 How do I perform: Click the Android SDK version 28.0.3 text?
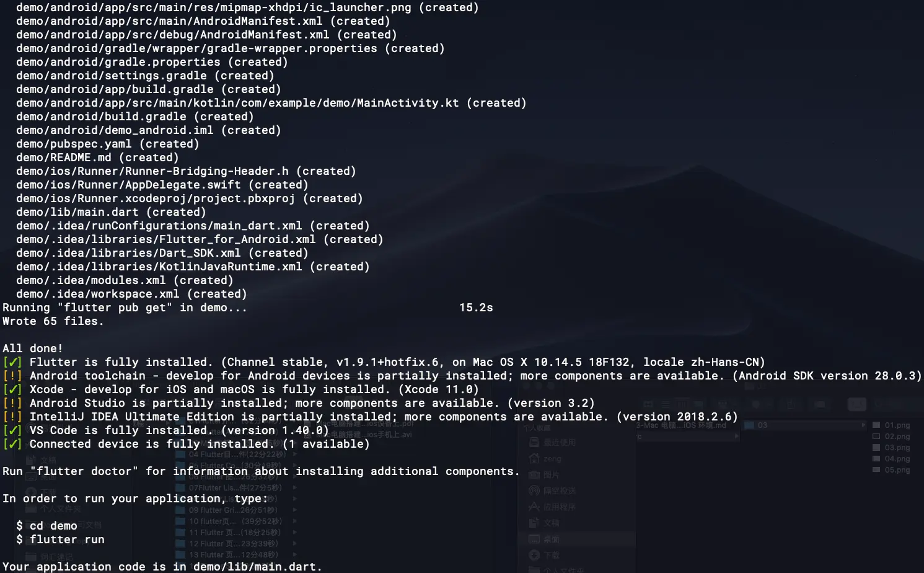point(827,376)
